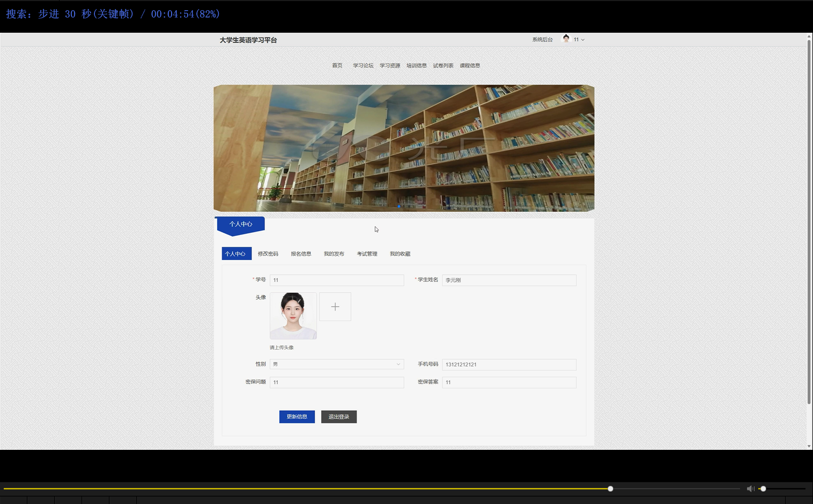Viewport: 813px width, 504px height.
Task: Click the uploaded avatar photo thumbnail
Action: point(293,316)
